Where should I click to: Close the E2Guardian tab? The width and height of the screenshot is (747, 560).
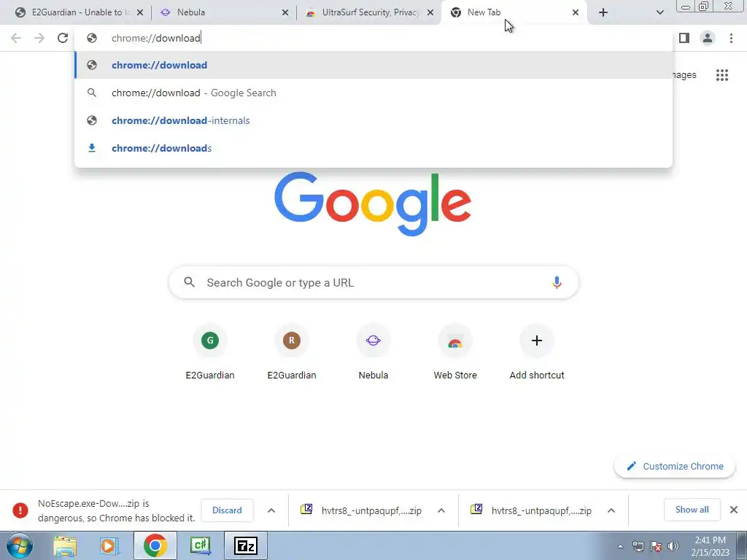pyautogui.click(x=140, y=12)
